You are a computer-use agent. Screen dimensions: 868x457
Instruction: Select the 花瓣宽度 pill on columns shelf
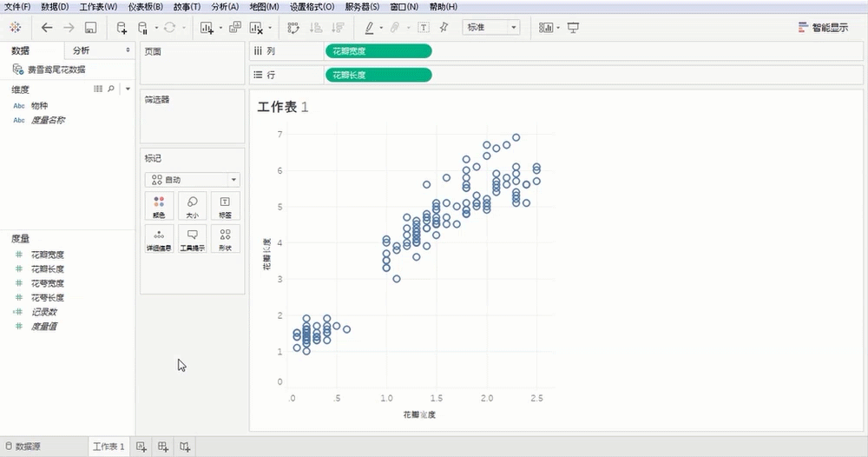[378, 51]
